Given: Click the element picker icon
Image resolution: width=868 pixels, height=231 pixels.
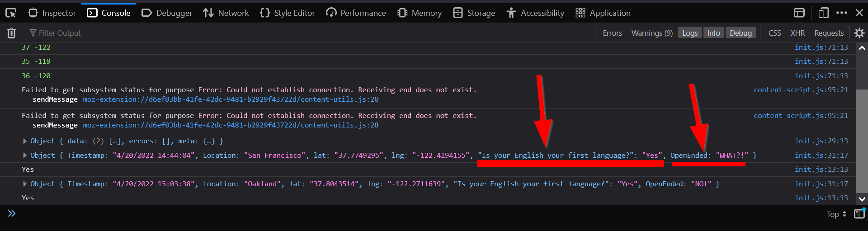Looking at the screenshot, I should click(x=11, y=13).
